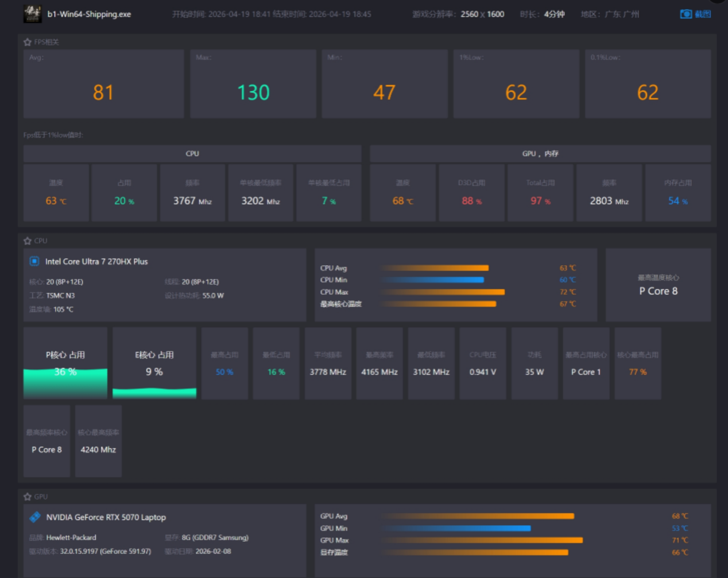Click the GPU Min temperature bar
The width and height of the screenshot is (728, 578).
pos(456,528)
